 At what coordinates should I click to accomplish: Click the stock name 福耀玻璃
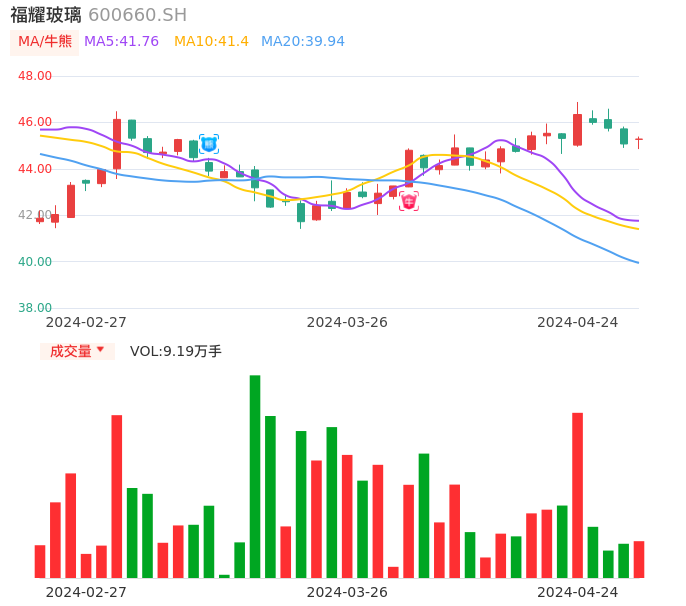46,15
